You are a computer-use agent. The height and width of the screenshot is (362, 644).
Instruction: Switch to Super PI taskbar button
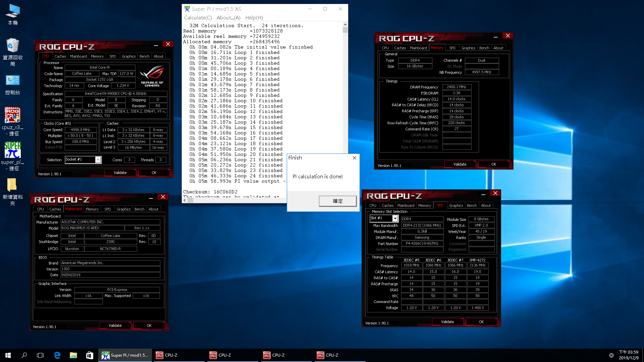click(125, 355)
